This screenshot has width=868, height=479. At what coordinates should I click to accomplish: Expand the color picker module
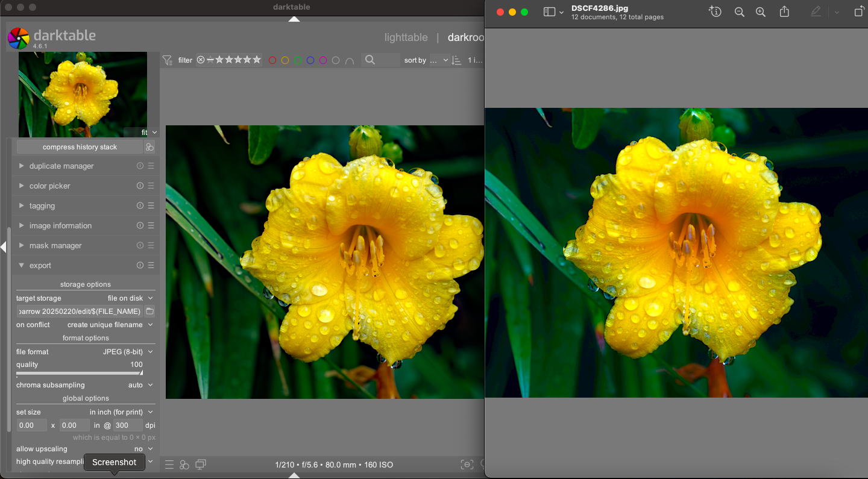(22, 186)
